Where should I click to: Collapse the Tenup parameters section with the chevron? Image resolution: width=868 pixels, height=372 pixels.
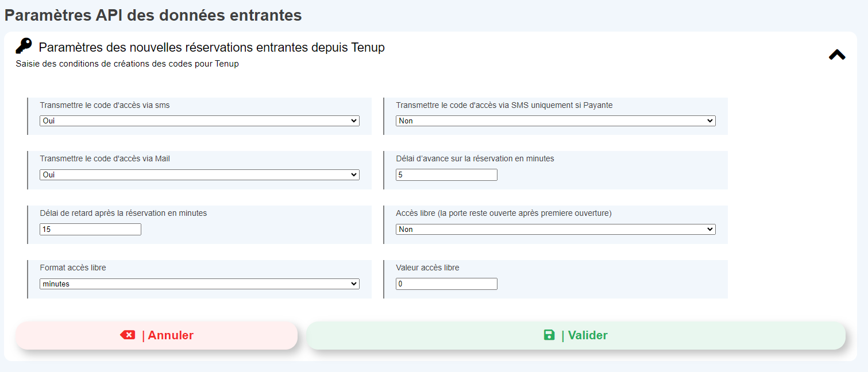click(837, 55)
